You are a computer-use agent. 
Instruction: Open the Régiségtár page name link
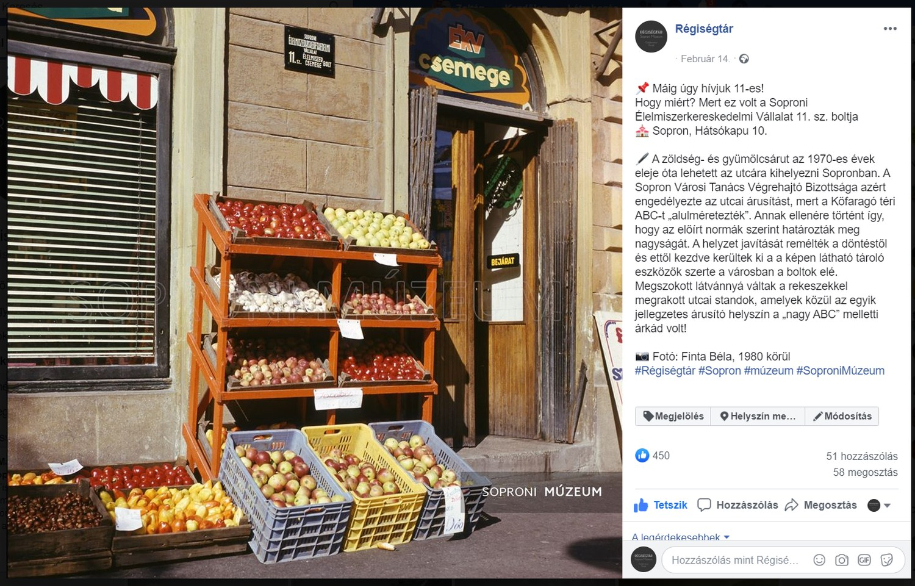(x=704, y=29)
